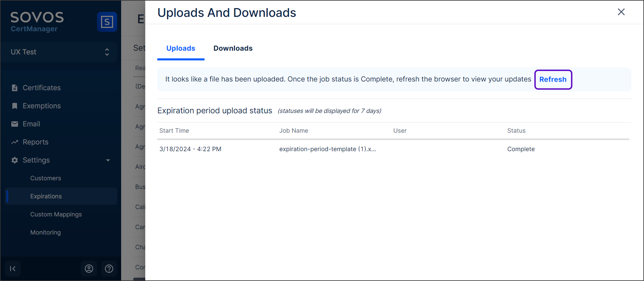Screen dimensions: 644x281
Task: Open the user profile icon
Action: pyautogui.click(x=89, y=268)
